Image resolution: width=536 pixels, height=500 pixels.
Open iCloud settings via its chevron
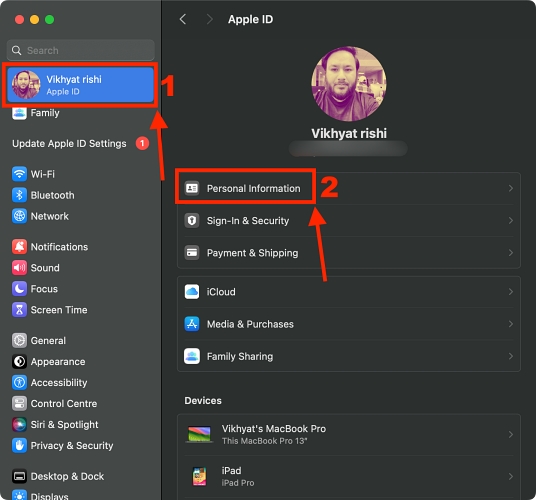click(x=511, y=292)
